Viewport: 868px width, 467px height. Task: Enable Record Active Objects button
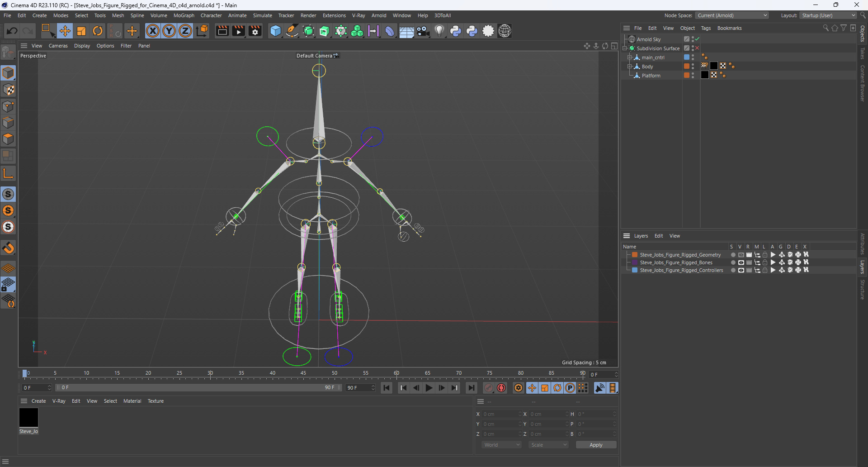(x=489, y=388)
